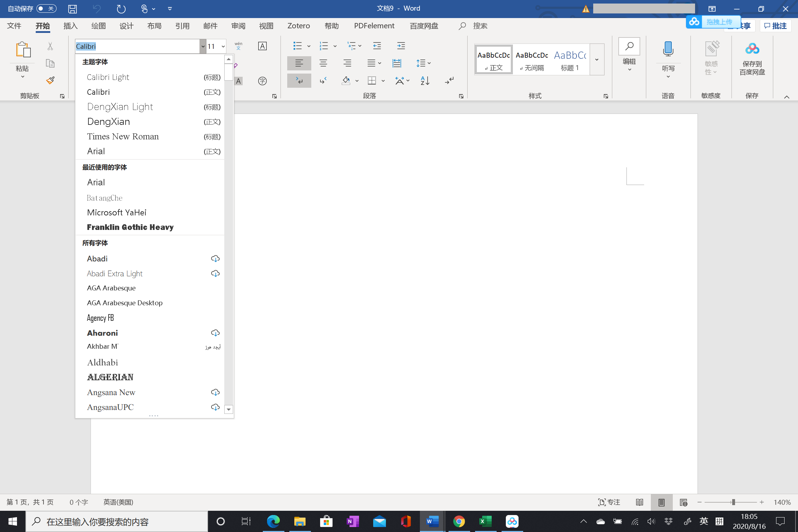
Task: Click the center align paragraph icon
Action: (x=323, y=63)
